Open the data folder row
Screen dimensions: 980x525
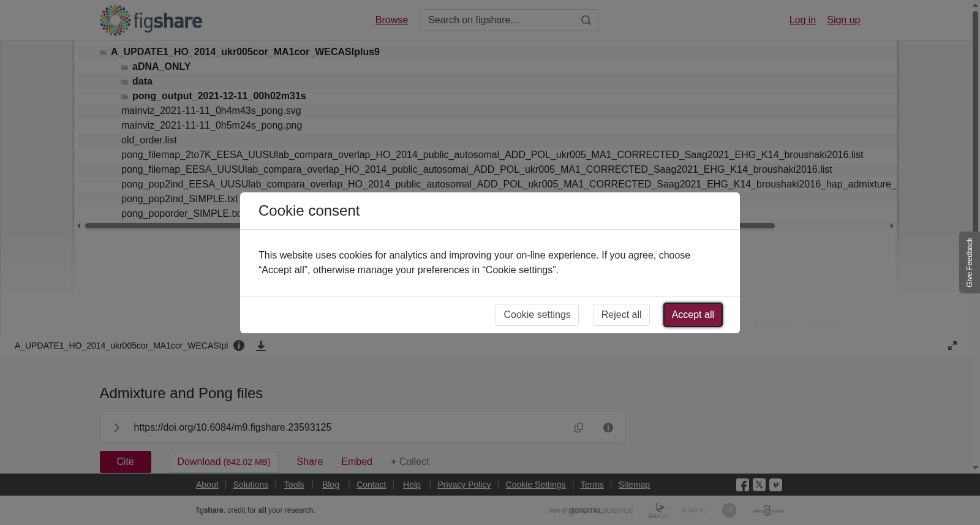coord(142,81)
